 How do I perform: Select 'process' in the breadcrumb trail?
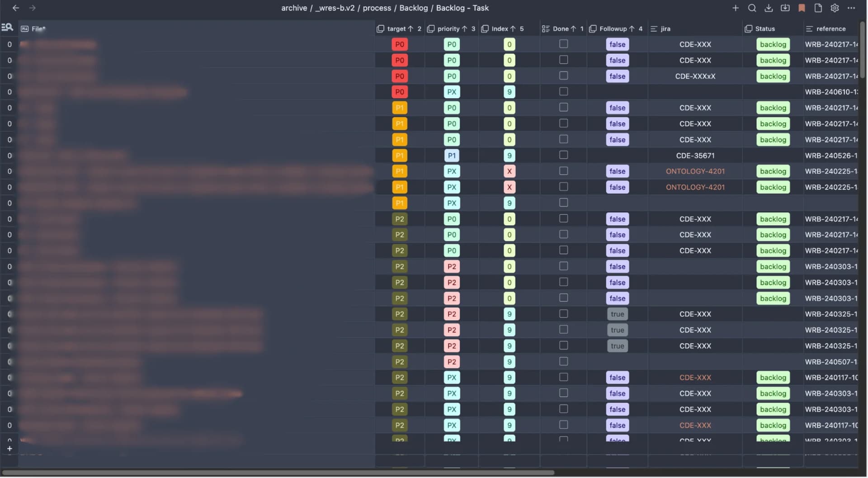tap(377, 8)
